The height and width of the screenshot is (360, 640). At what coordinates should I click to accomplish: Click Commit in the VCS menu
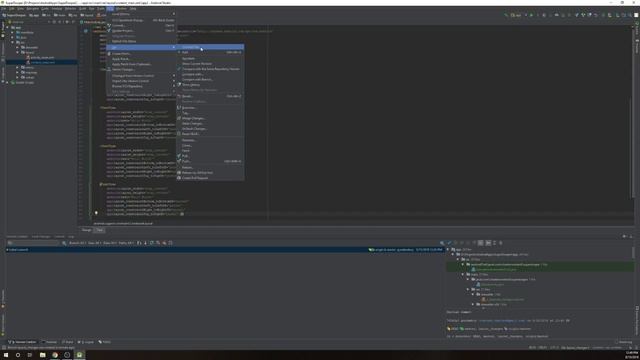click(141, 25)
